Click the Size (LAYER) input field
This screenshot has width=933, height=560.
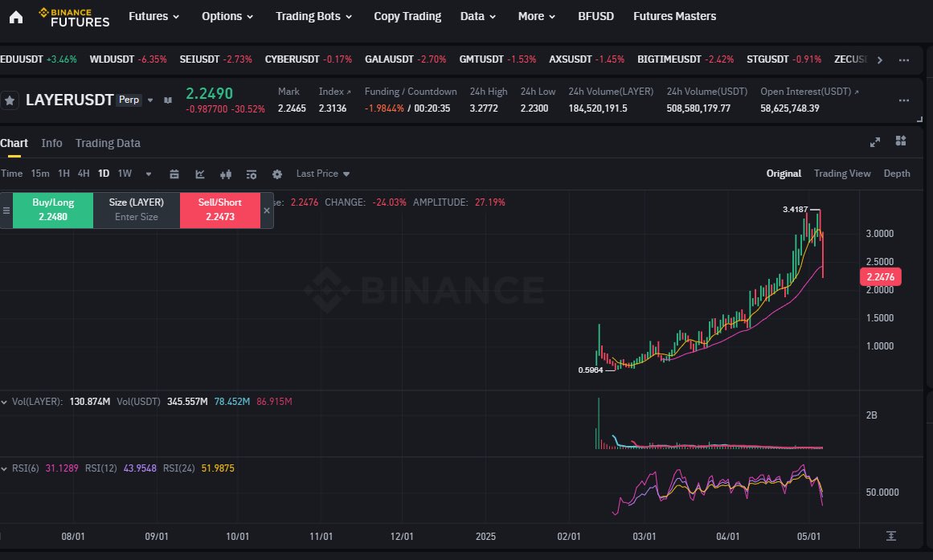click(x=137, y=210)
